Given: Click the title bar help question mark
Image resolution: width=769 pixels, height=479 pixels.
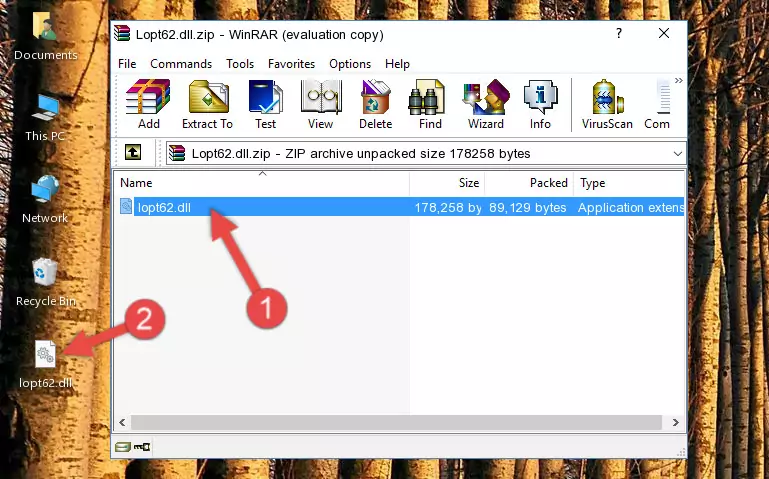Looking at the screenshot, I should pos(619,33).
